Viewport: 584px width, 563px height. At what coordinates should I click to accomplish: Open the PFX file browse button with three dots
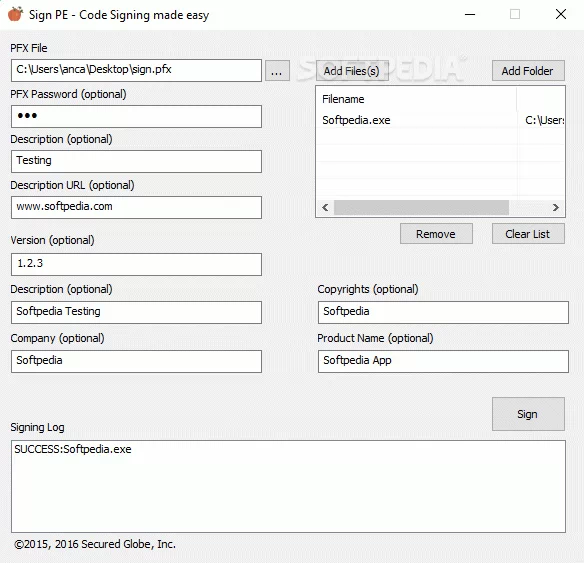[x=277, y=71]
